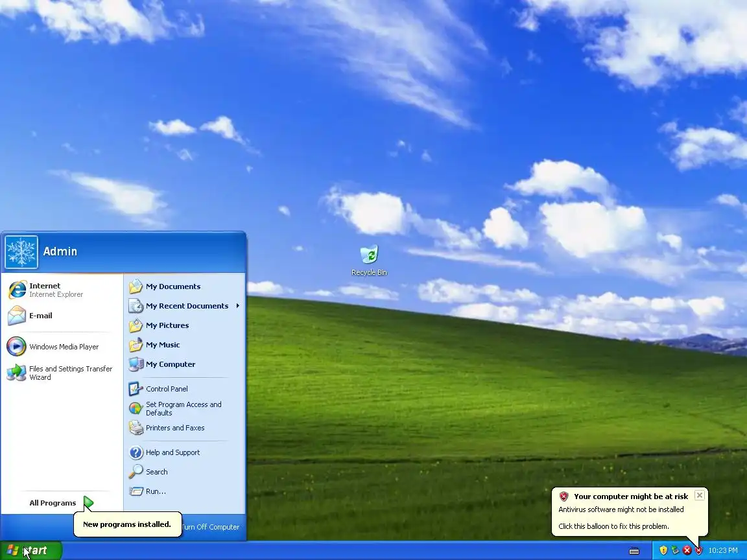Screen dimensions: 747x560
Task: Open My Computer
Action: click(184, 364)
